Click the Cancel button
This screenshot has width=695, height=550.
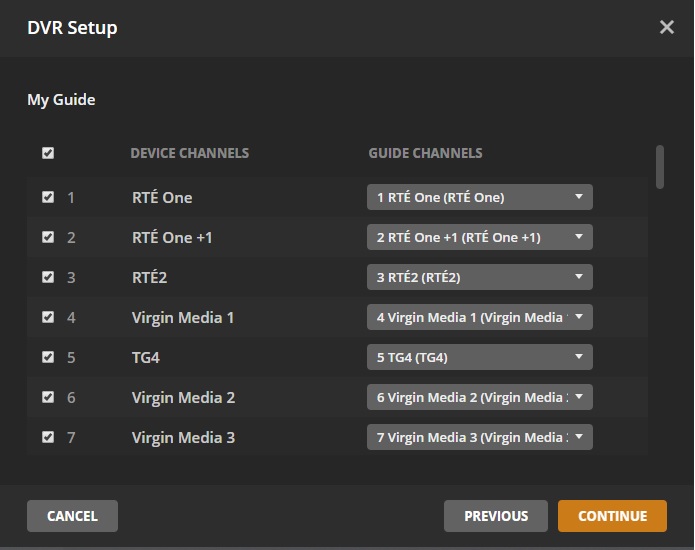[x=72, y=516]
